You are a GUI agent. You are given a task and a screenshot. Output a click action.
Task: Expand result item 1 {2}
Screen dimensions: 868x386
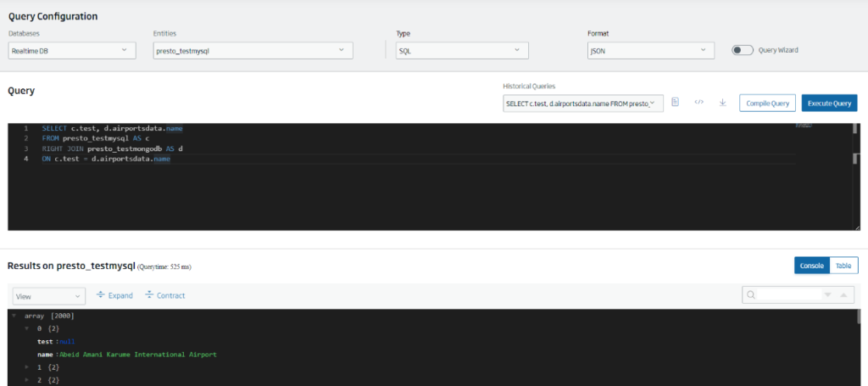26,367
